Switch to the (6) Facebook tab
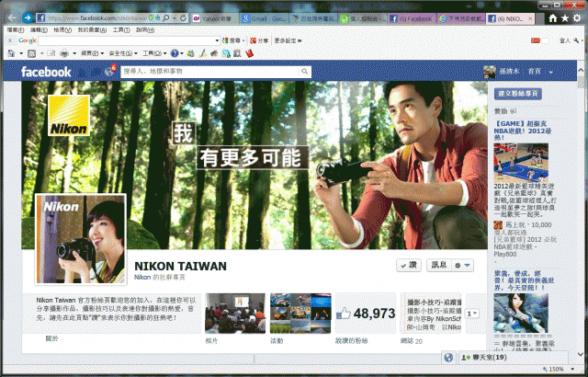 [412, 18]
